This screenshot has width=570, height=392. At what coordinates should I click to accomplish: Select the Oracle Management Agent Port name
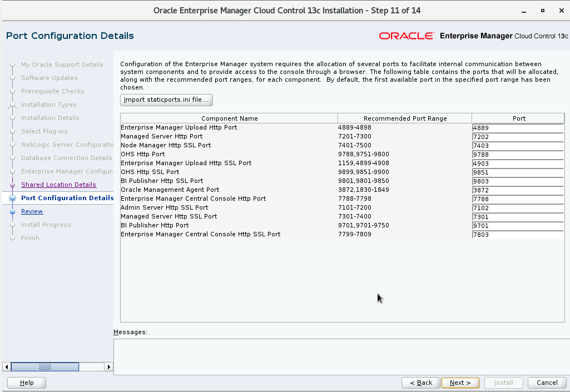click(x=170, y=190)
